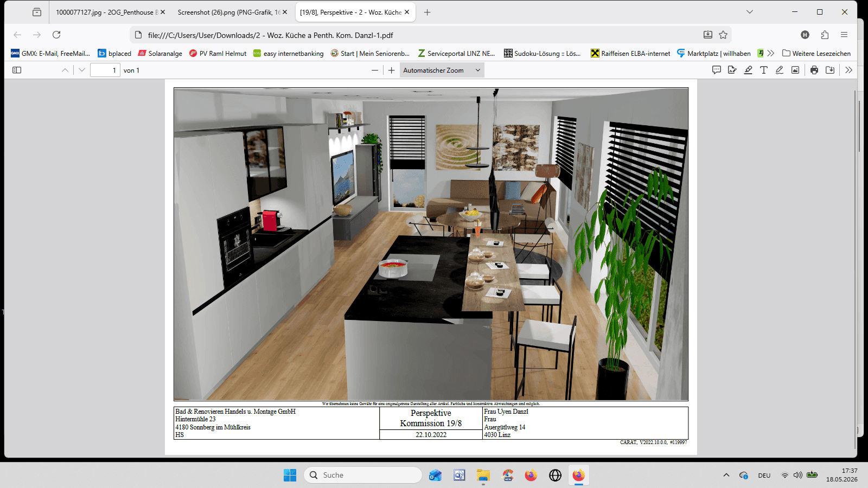
Task: Print the PDF document
Action: pos(814,70)
